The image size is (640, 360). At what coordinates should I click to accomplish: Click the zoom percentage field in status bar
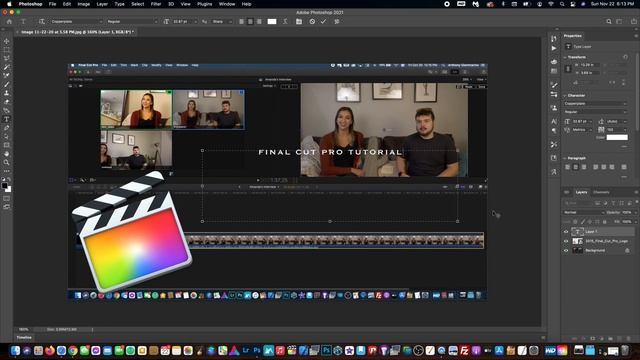(x=24, y=329)
